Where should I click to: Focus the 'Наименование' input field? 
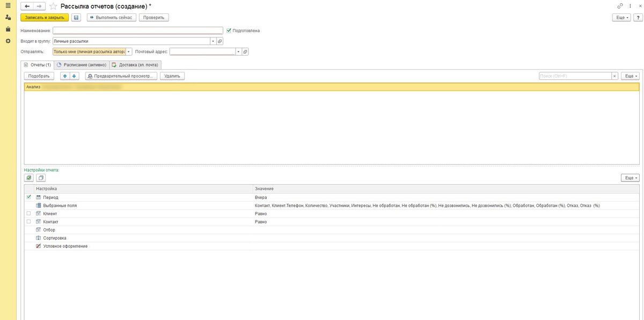(137, 31)
